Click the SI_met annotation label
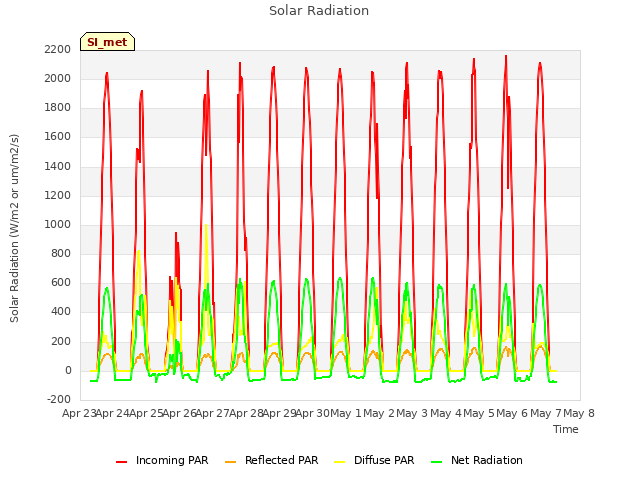The width and height of the screenshot is (640, 480). [107, 42]
